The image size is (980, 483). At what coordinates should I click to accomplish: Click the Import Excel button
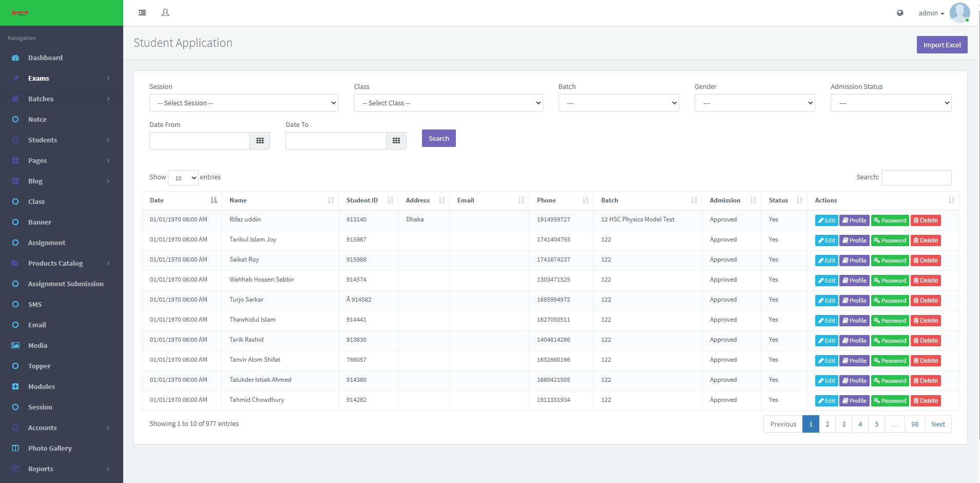point(941,45)
